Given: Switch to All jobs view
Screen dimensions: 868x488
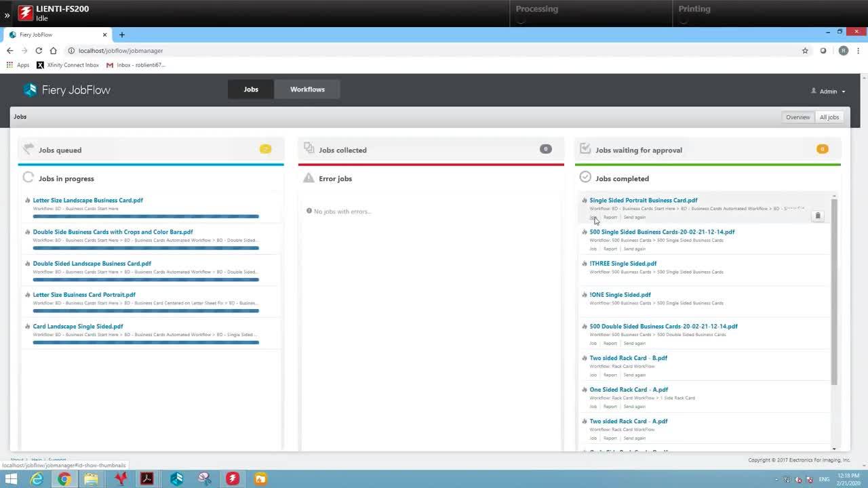Looking at the screenshot, I should coord(829,117).
